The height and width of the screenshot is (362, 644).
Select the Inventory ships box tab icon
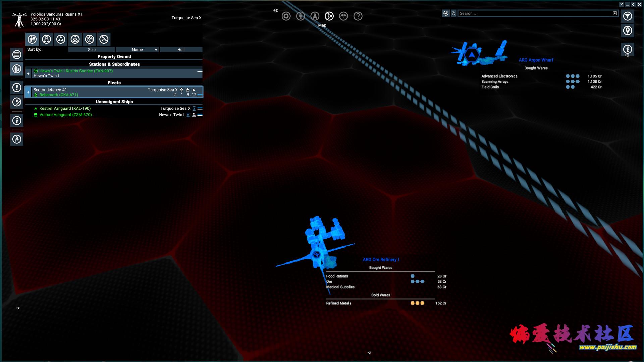(x=90, y=39)
